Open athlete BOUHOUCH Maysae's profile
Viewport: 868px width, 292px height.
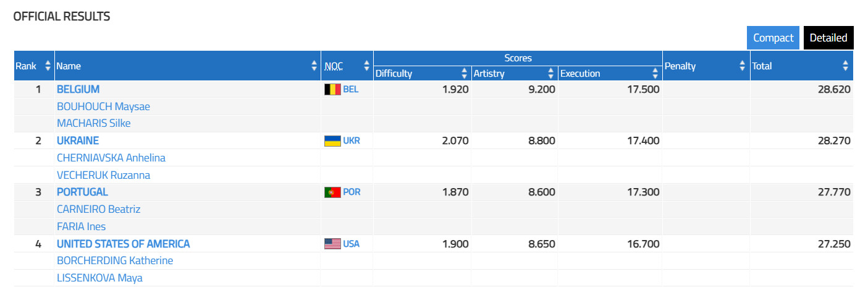(x=103, y=106)
